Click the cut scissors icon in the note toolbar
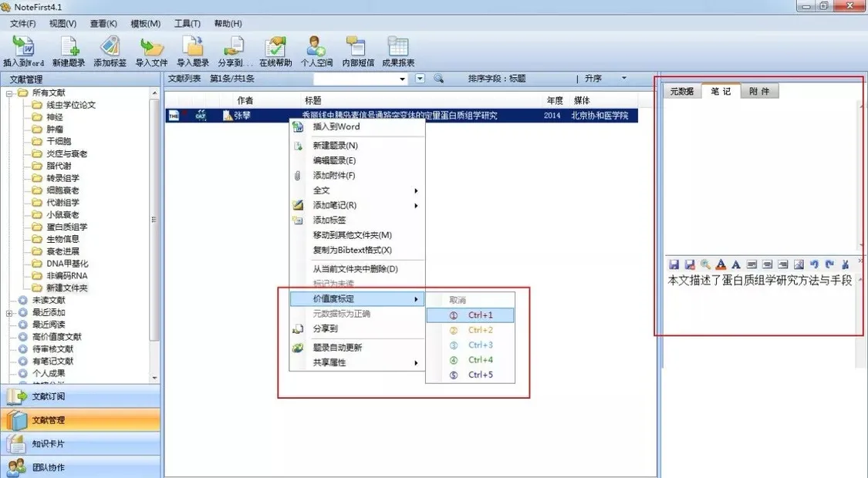The width and height of the screenshot is (868, 478). (x=846, y=264)
